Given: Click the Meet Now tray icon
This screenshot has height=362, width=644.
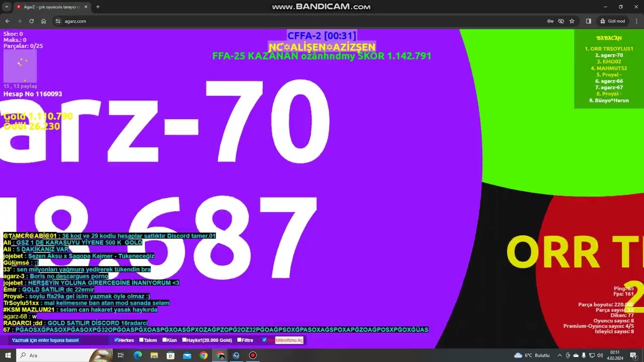Looking at the screenshot, I should pos(568,355).
